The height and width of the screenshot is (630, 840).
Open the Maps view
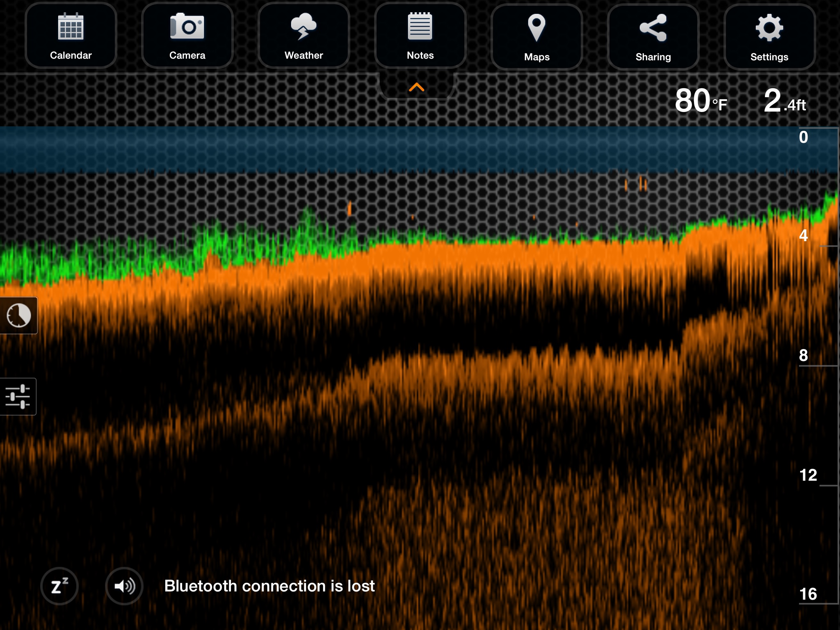536,37
